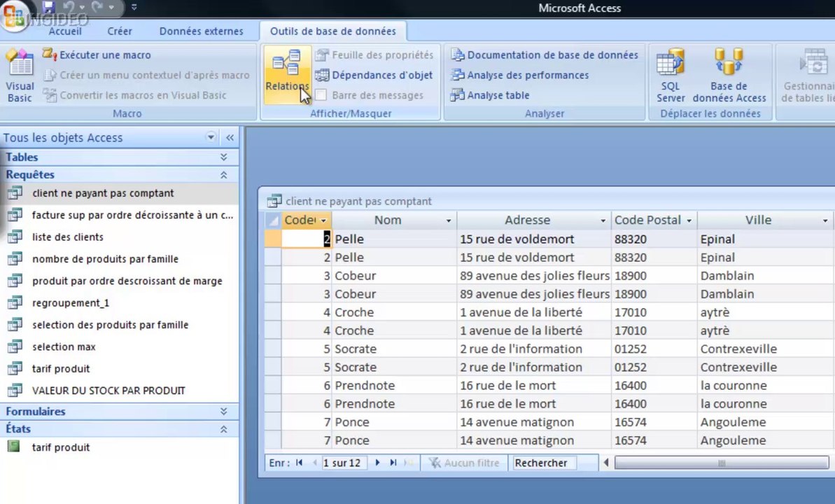Select the row selector of first Croche row
Screen dimensions: 835x504
[x=273, y=312]
